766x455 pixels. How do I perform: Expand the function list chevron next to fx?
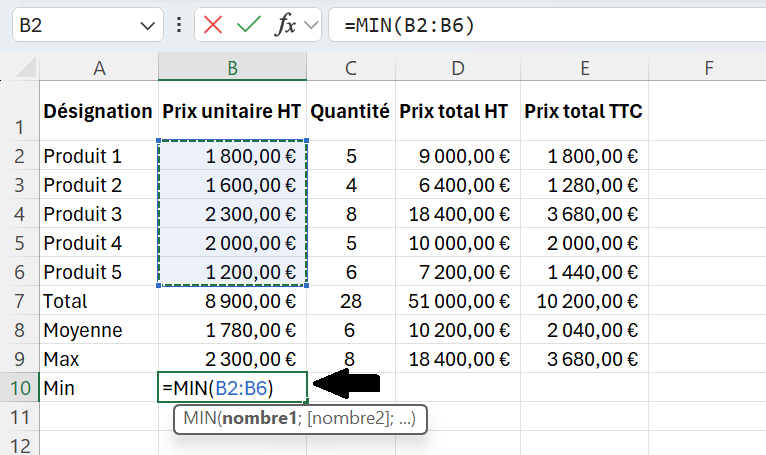pos(311,24)
